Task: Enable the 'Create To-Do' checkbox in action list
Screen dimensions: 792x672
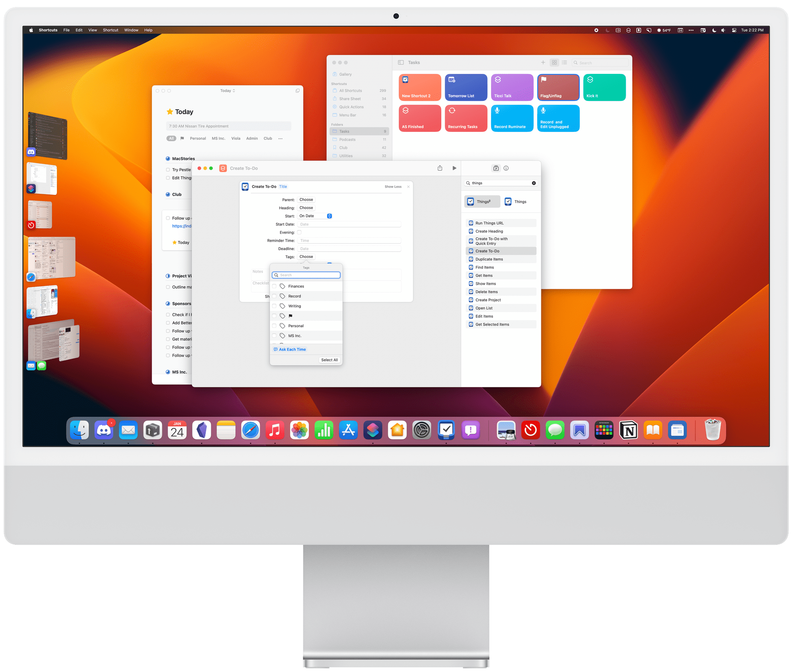Action: pos(471,251)
